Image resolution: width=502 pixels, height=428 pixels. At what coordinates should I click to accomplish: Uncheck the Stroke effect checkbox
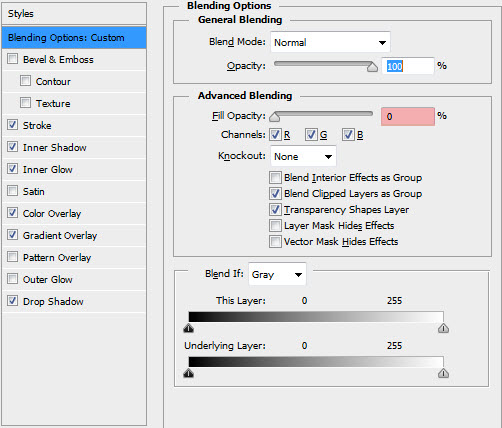pyautogui.click(x=13, y=125)
